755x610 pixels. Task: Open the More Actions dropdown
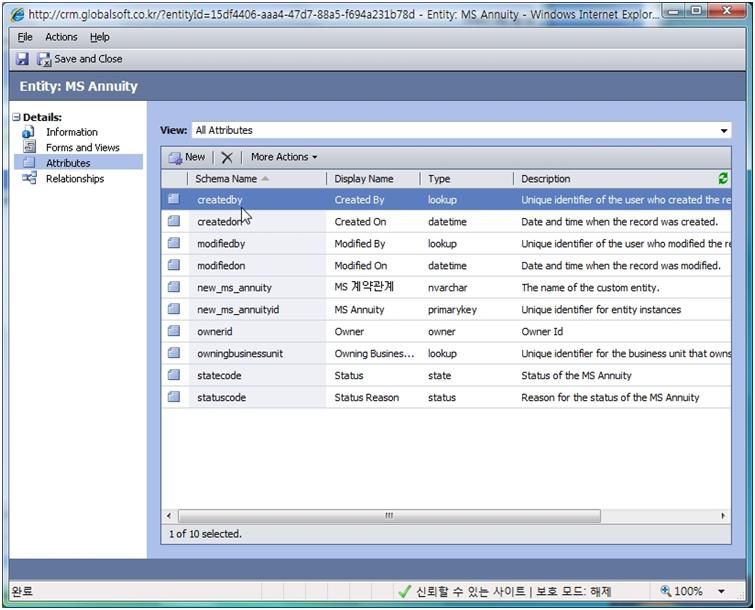click(284, 157)
